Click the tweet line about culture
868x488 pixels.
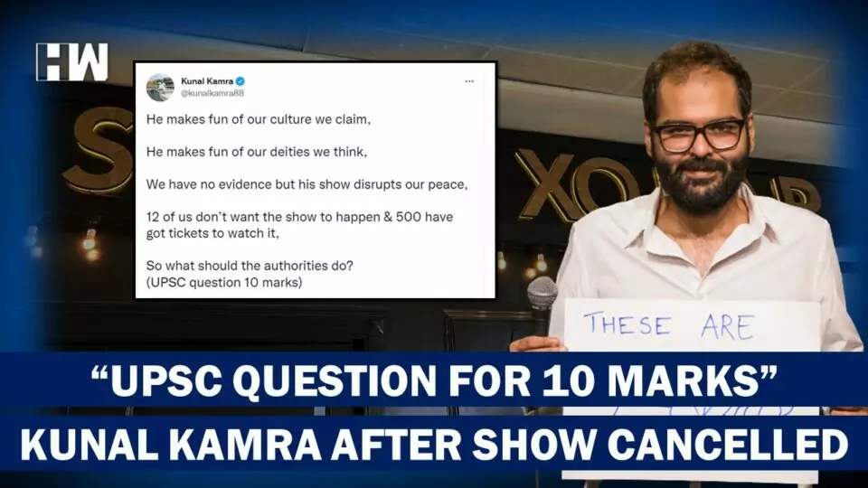[259, 119]
